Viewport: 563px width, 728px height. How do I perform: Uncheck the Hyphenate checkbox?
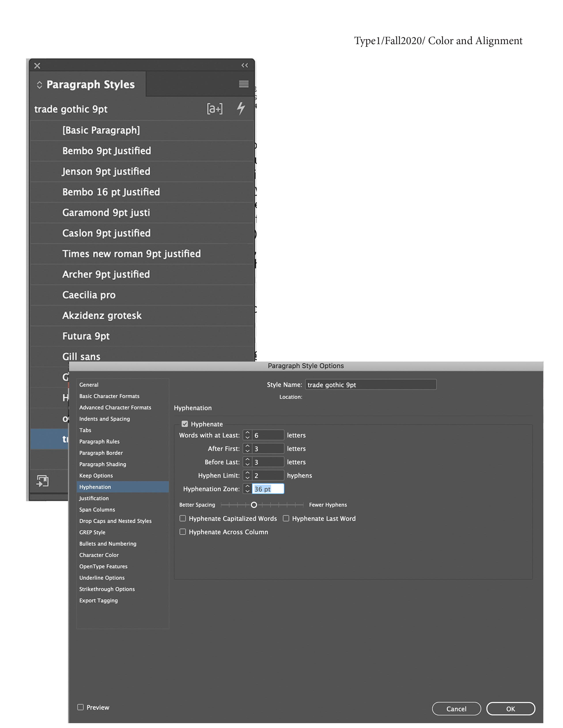[184, 424]
